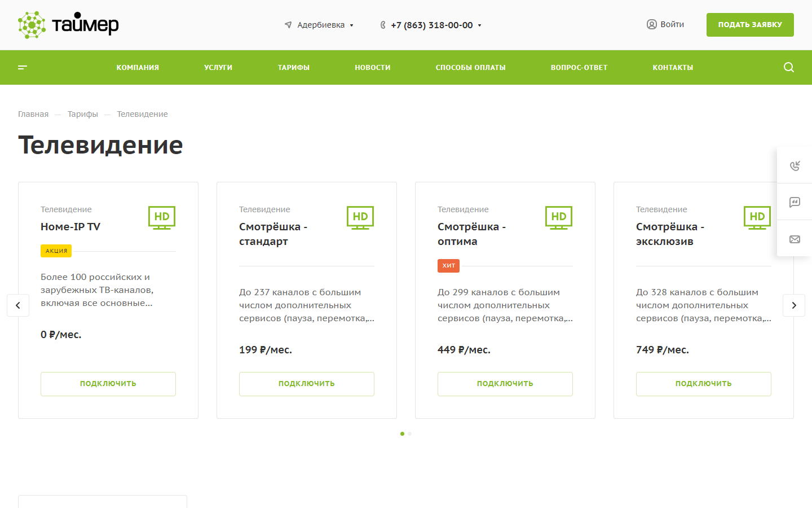
Task: Expand the phone number dropdown arrow
Action: coord(479,25)
